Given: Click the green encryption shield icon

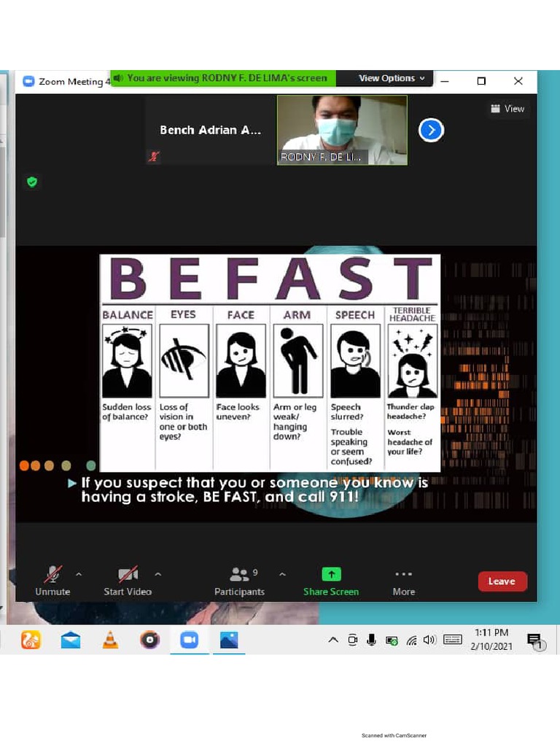Looking at the screenshot, I should click(x=32, y=182).
